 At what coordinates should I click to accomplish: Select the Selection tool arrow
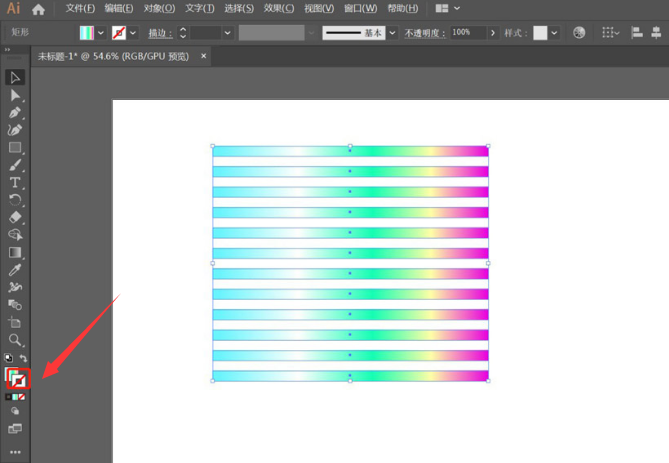pos(15,77)
